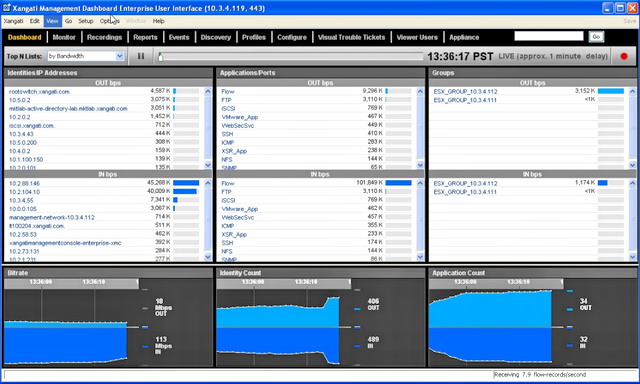
Task: Click scroll-up arrow in Identities OUT list
Action: [208, 91]
